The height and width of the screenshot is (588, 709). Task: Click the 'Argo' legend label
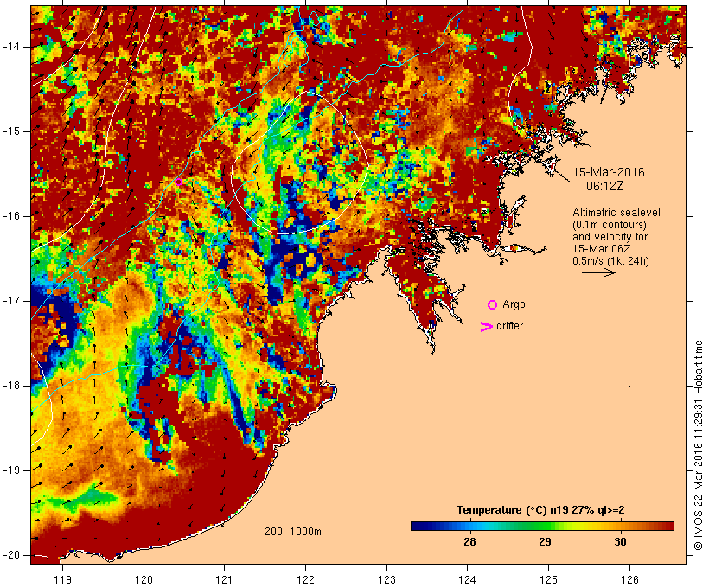pos(514,305)
